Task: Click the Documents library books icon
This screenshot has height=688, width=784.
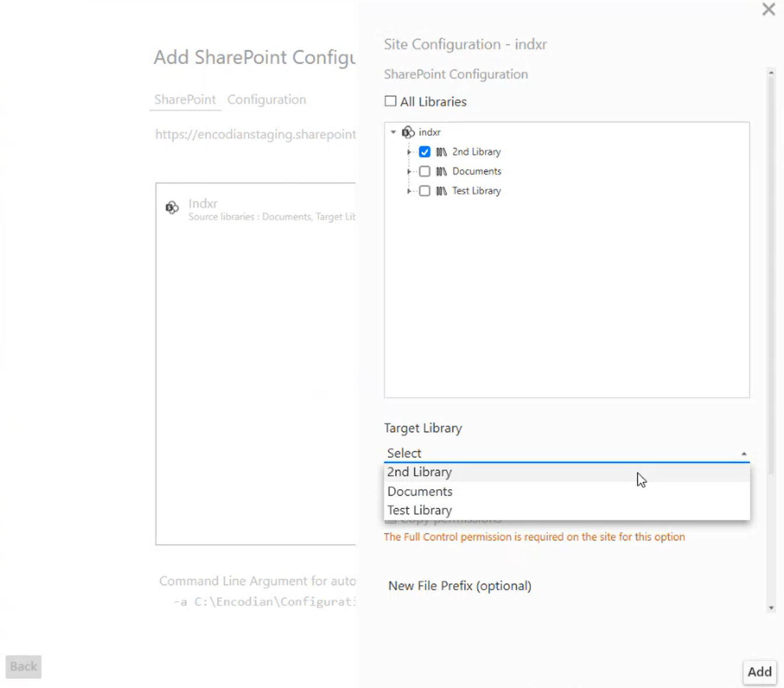Action: [442, 171]
